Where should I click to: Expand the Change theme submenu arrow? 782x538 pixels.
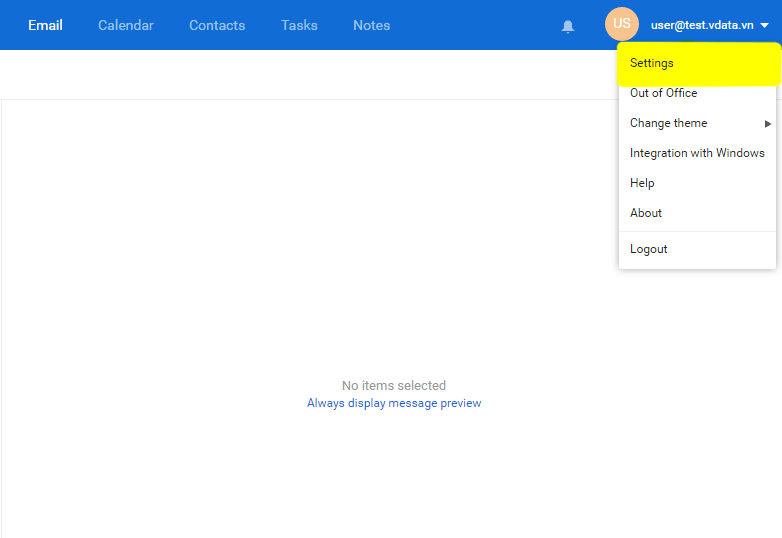point(768,124)
